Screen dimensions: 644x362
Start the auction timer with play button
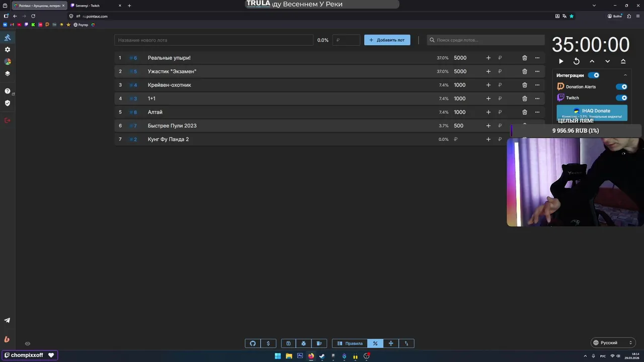pyautogui.click(x=561, y=61)
